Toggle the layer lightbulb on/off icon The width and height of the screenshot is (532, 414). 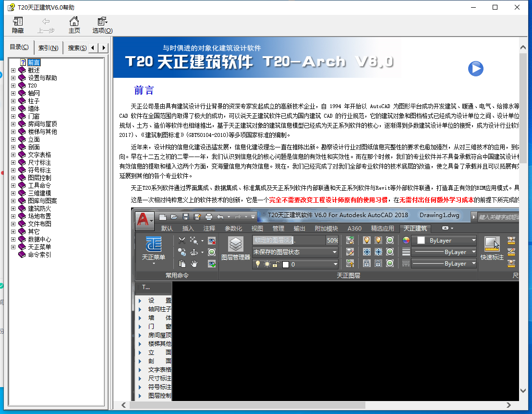point(366,240)
